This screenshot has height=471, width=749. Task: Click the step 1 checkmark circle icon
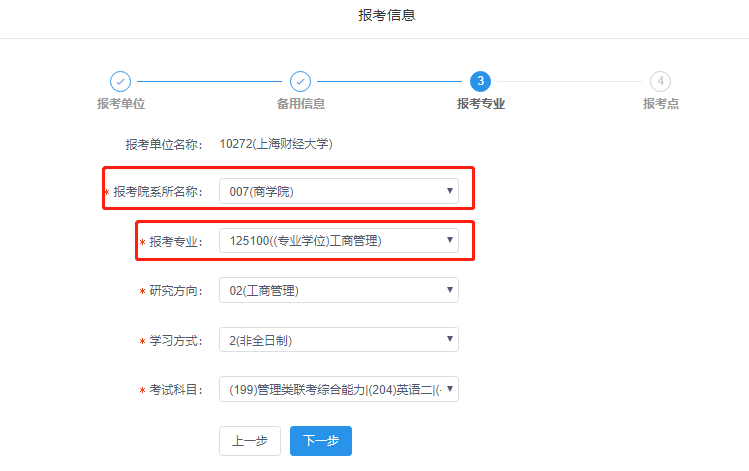(x=120, y=81)
